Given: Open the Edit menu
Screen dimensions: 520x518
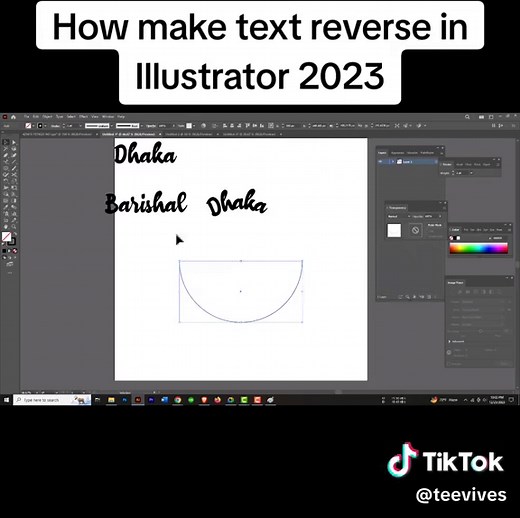Looking at the screenshot, I should (x=36, y=117).
